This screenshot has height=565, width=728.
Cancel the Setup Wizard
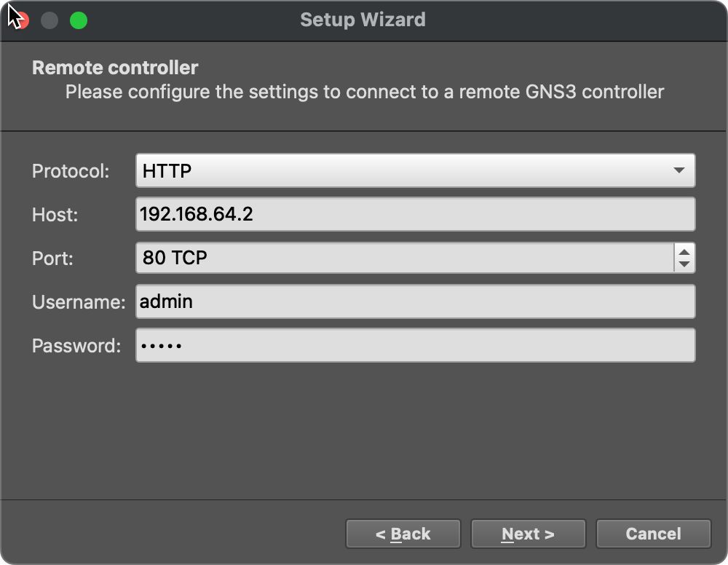pos(653,534)
